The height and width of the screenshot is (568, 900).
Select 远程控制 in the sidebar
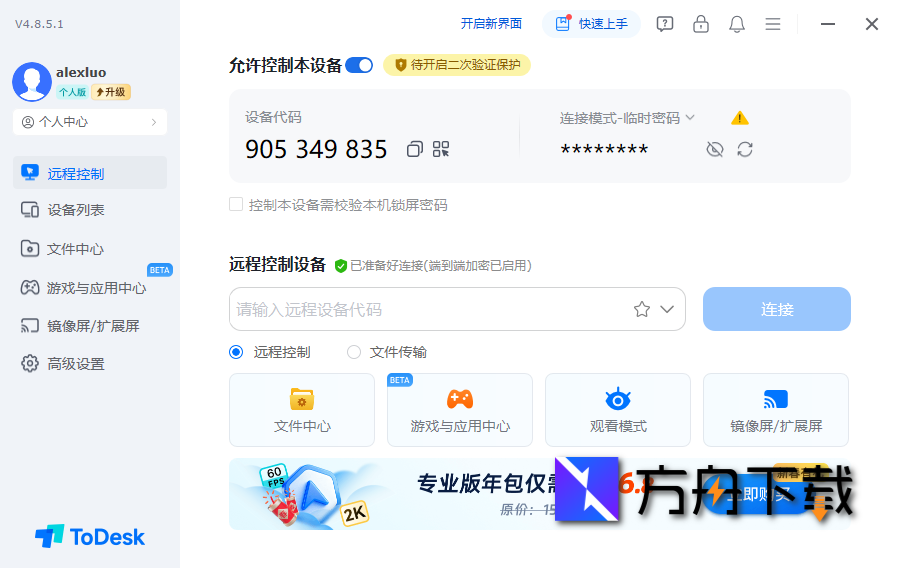tap(90, 173)
